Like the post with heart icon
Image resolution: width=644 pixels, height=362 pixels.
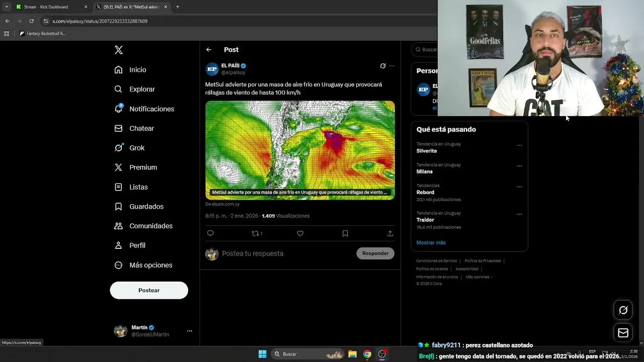[300, 233]
